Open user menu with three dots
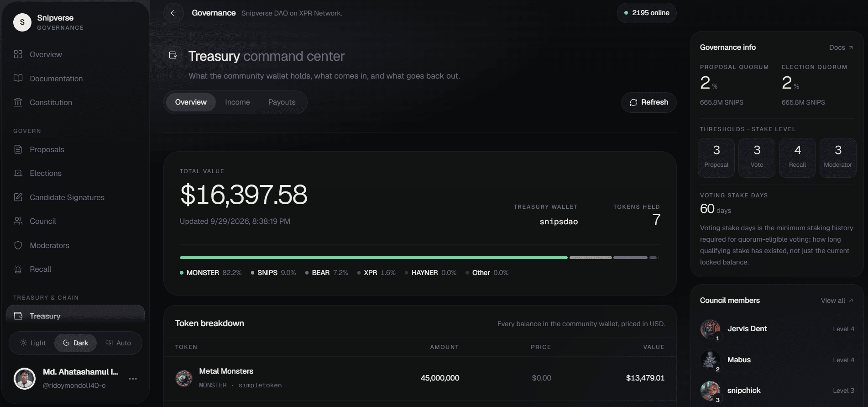868x407 pixels. click(133, 379)
